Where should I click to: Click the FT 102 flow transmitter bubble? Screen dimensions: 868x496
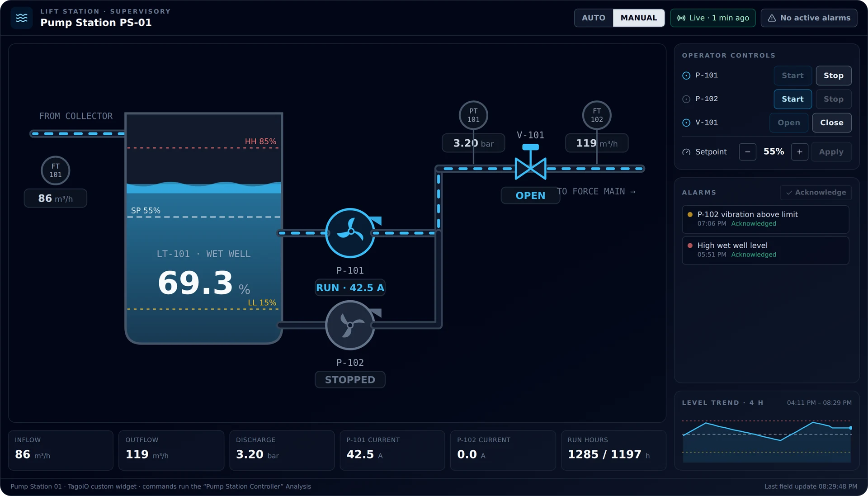tap(597, 115)
